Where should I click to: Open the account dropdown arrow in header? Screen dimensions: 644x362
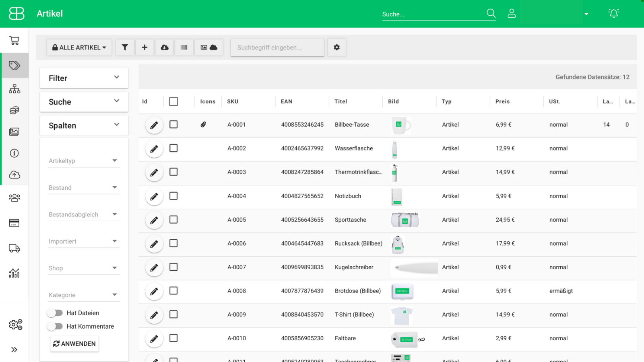(586, 14)
